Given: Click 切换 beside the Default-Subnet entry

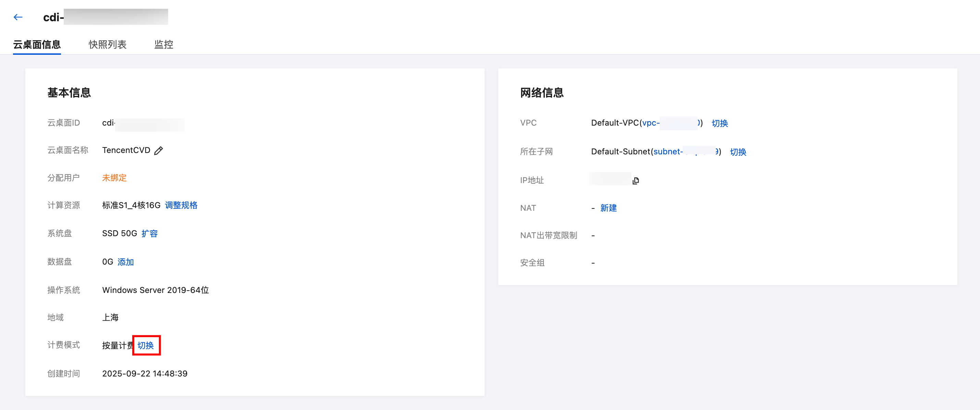Looking at the screenshot, I should point(738,152).
